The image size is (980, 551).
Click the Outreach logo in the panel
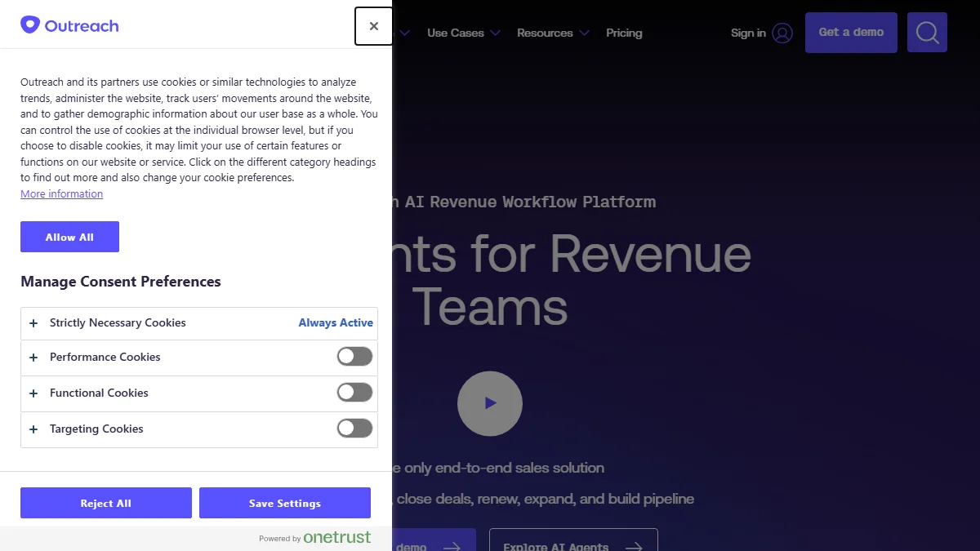click(x=69, y=25)
